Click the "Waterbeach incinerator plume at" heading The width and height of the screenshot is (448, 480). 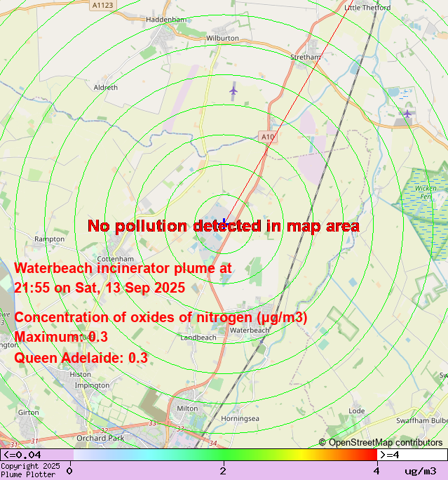pos(123,268)
